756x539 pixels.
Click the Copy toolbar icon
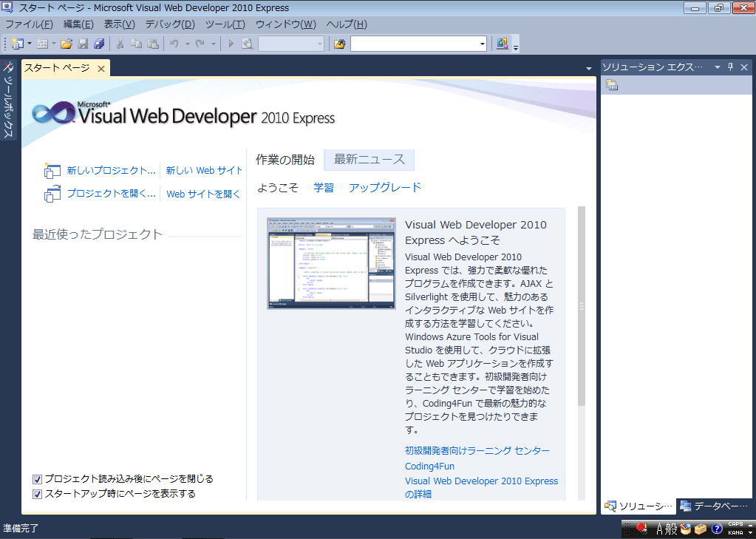tap(137, 44)
